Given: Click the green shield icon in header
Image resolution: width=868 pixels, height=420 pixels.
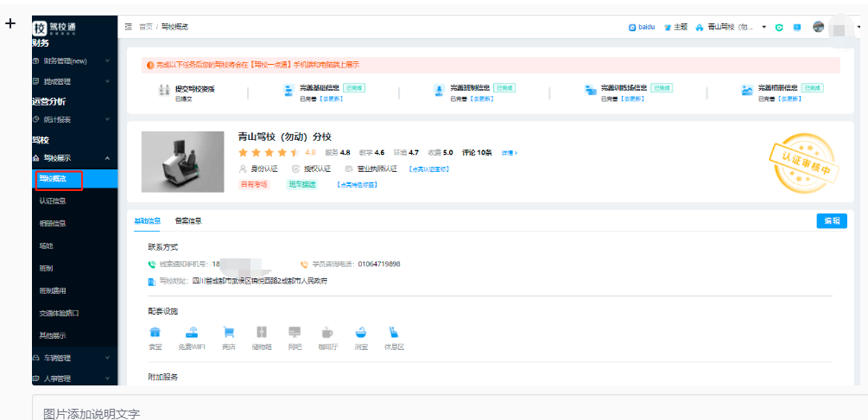Looking at the screenshot, I should point(779,27).
